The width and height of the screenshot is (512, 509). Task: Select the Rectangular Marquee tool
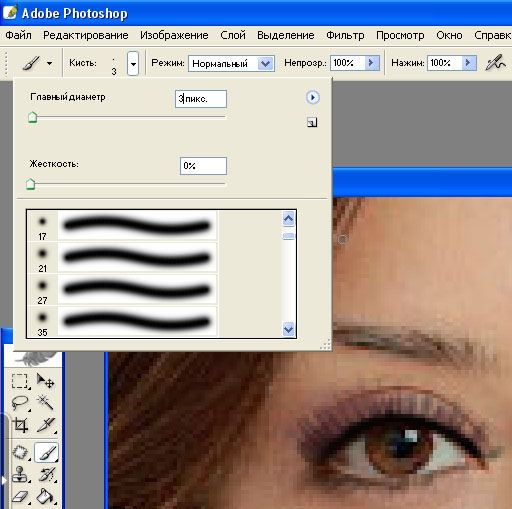pyautogui.click(x=19, y=381)
